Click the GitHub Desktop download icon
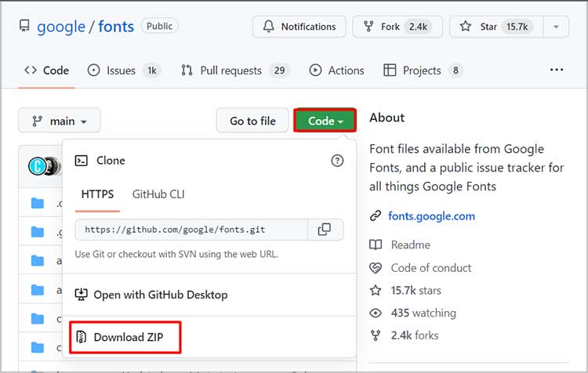This screenshot has height=373, width=588. pyautogui.click(x=81, y=295)
